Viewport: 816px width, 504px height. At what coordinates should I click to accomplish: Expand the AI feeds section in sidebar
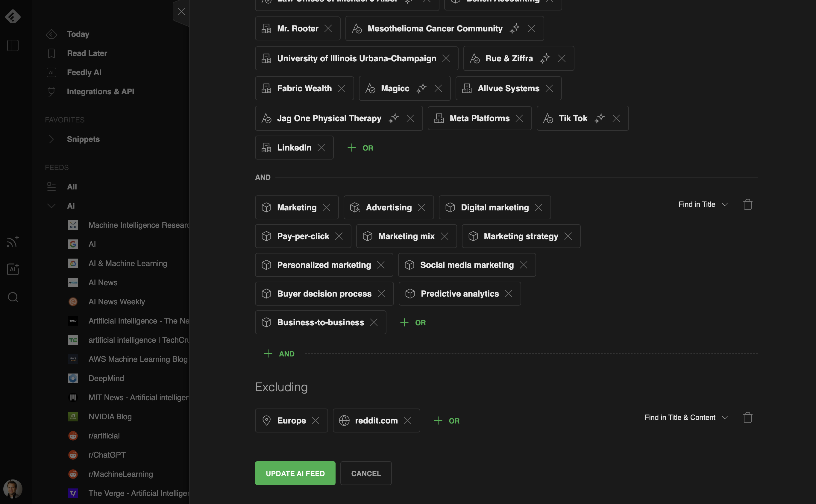coord(51,206)
